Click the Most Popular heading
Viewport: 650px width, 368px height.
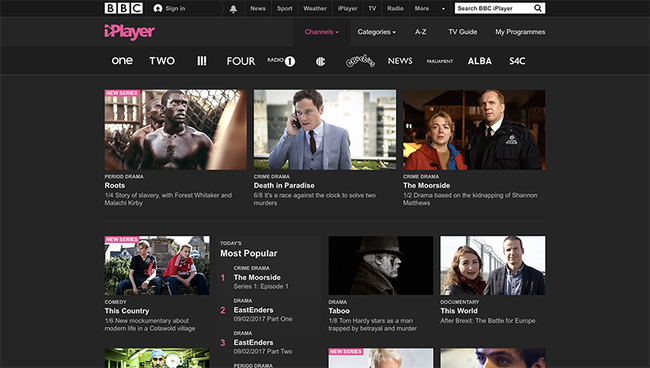tap(249, 253)
